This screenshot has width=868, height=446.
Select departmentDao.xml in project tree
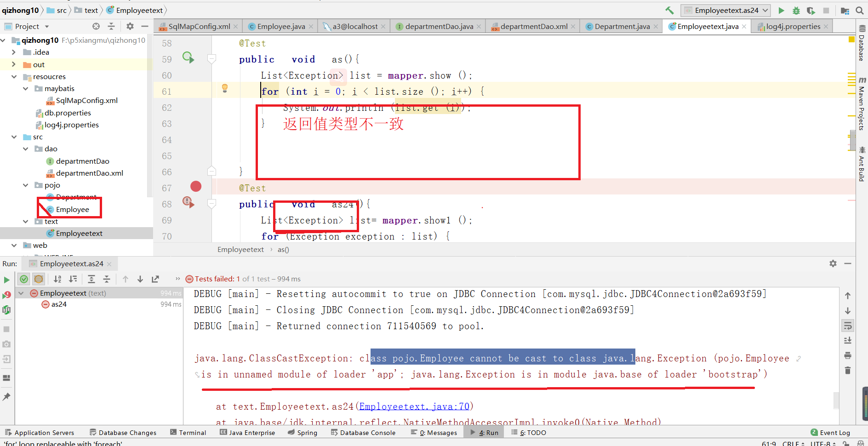(89, 173)
